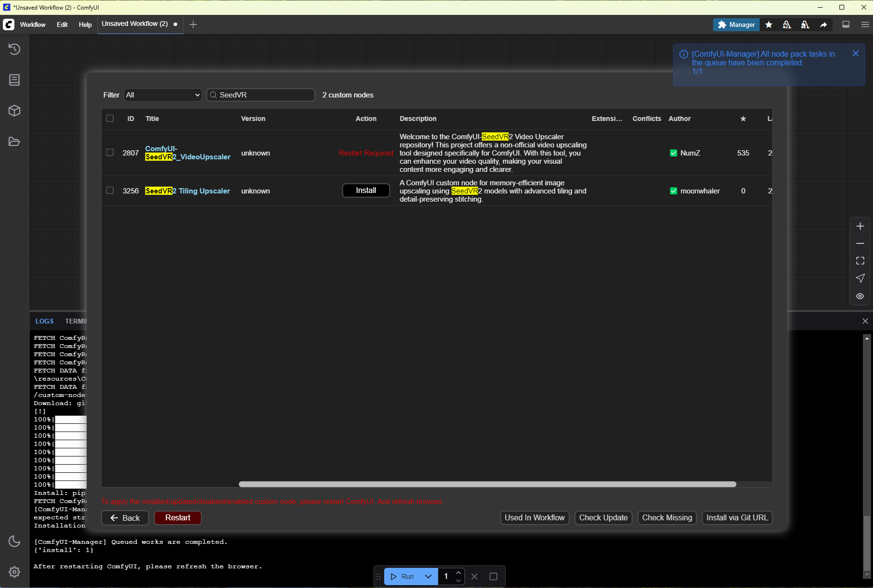Click the share arrow icon in top bar
The image size is (873, 588).
tap(824, 24)
